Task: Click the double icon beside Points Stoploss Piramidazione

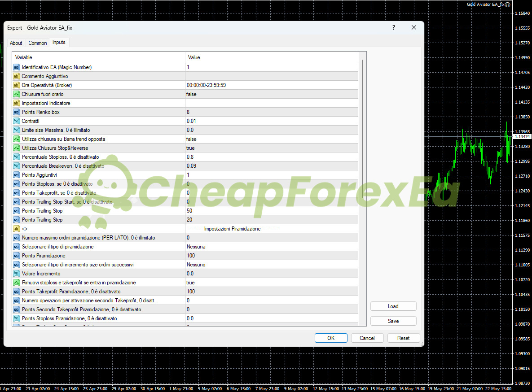Action: pyautogui.click(x=16, y=318)
